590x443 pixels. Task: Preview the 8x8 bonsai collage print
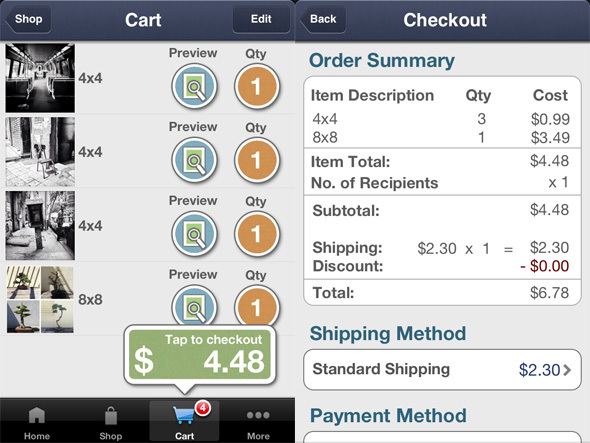[194, 306]
